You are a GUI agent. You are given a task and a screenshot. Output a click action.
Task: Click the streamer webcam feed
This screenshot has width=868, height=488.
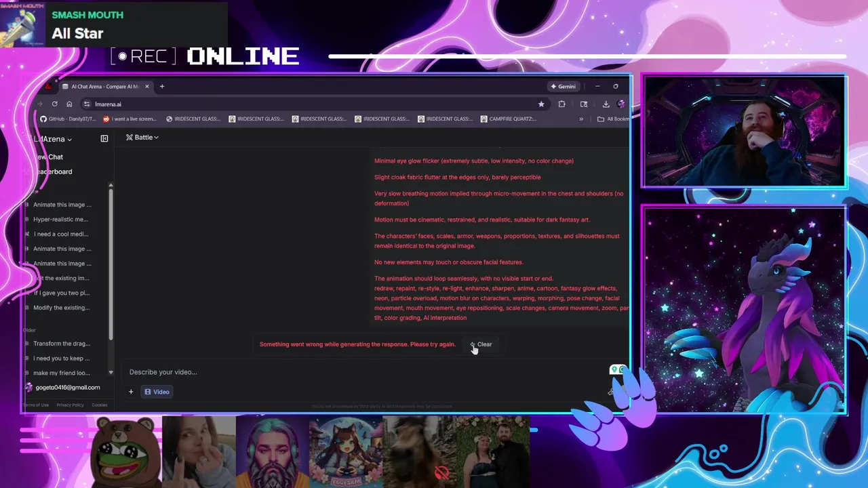coord(744,131)
